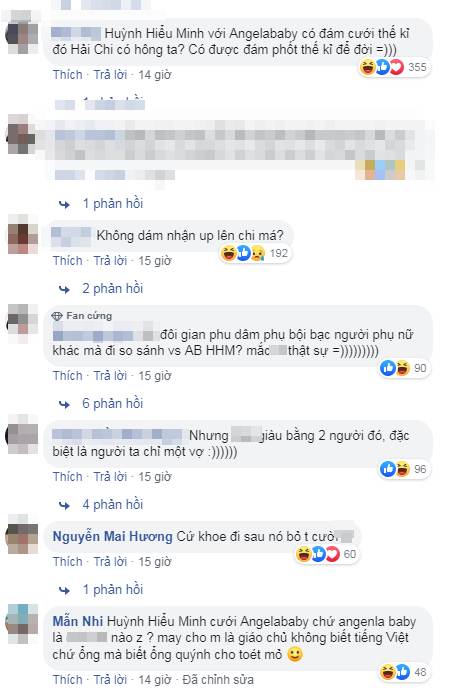
Task: Open reactions showing 48 on Mẫn Nhi's comment
Action: [403, 672]
